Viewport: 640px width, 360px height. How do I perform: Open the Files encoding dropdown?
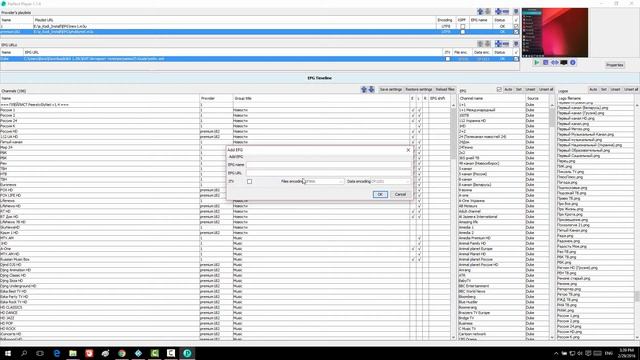click(324, 181)
